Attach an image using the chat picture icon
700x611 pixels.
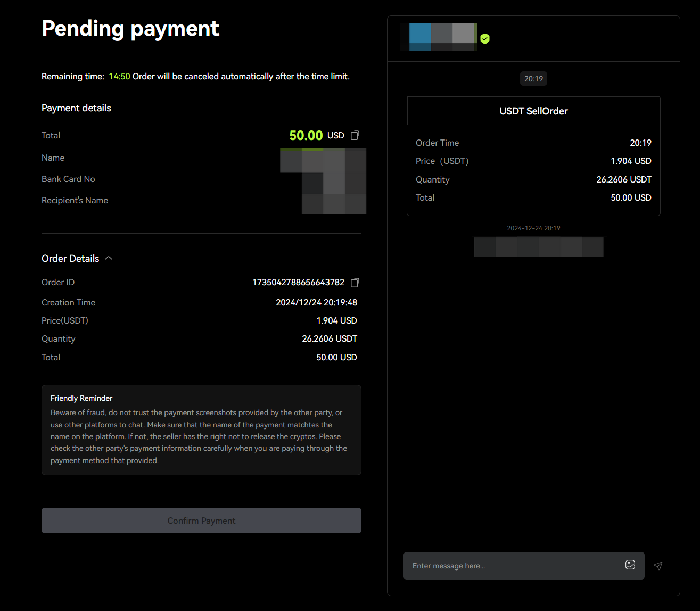630,565
